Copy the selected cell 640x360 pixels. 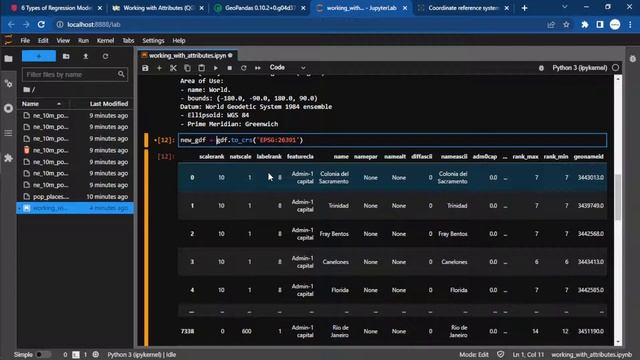[x=187, y=68]
